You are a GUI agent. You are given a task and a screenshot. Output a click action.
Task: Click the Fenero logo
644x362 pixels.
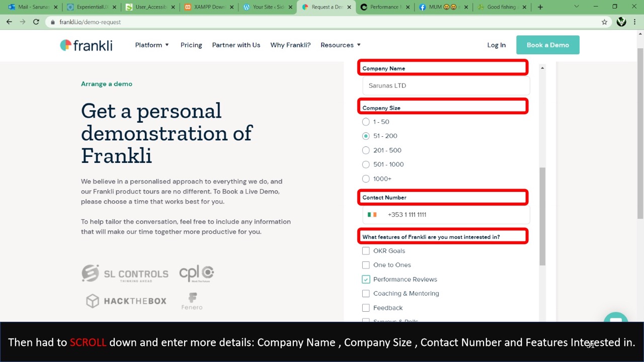pyautogui.click(x=192, y=301)
